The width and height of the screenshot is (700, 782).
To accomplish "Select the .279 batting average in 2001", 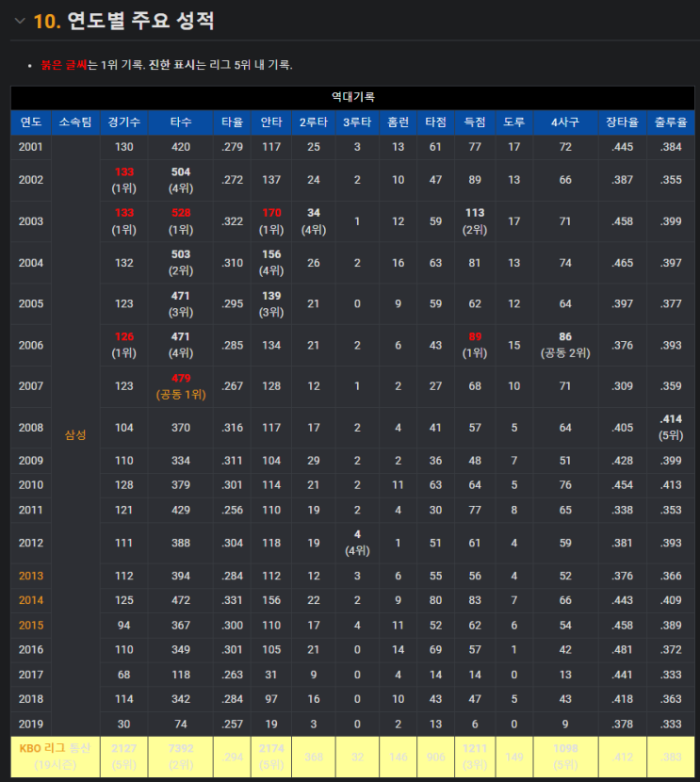I will 233,147.
